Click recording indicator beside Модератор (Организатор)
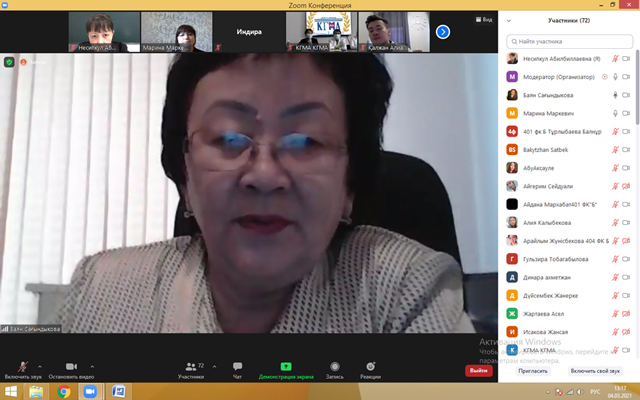The width and height of the screenshot is (640, 400). 604,77
